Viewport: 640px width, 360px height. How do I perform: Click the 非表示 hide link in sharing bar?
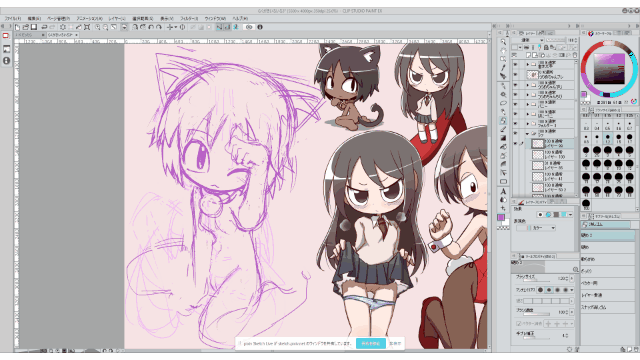395,343
